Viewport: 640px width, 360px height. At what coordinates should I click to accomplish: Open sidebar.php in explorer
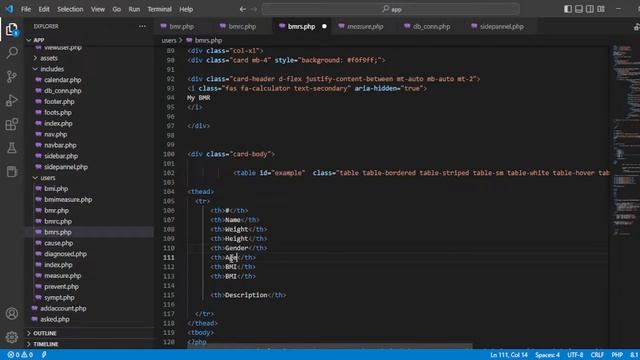[x=61, y=156]
